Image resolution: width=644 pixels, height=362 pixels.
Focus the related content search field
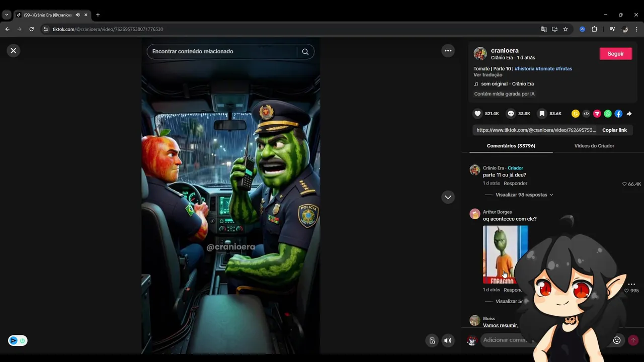click(x=221, y=51)
